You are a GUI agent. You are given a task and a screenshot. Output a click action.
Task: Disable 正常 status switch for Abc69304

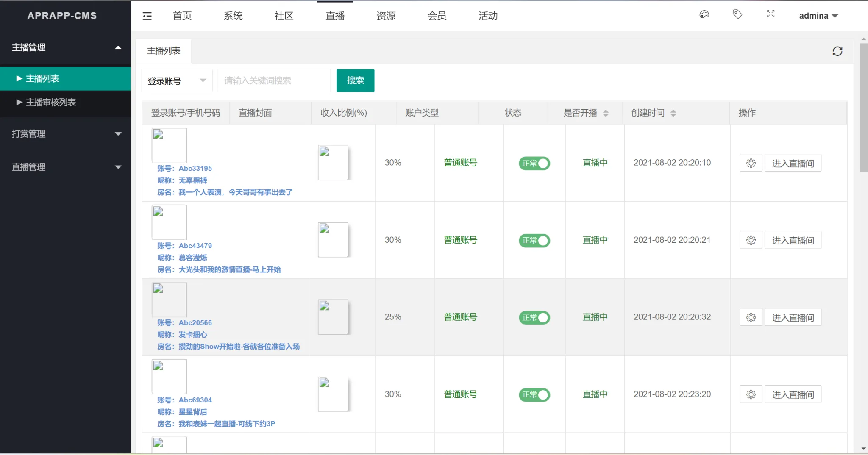(534, 395)
